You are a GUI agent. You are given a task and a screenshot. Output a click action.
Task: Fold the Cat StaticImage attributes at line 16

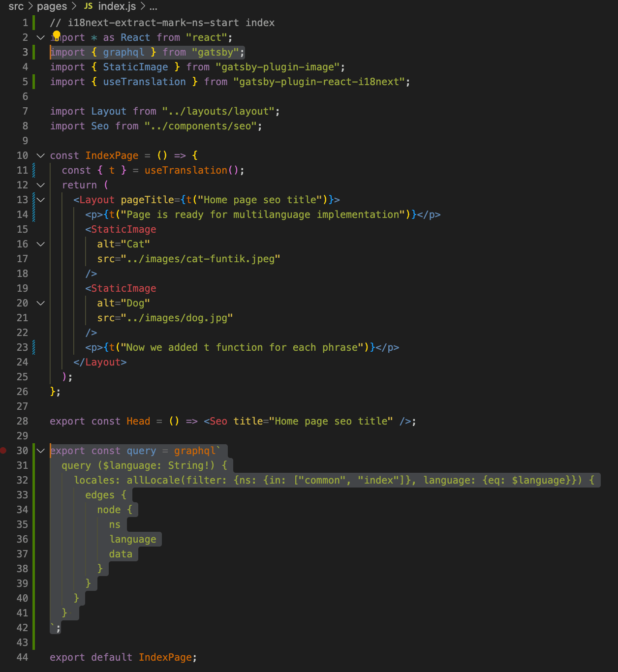click(41, 244)
